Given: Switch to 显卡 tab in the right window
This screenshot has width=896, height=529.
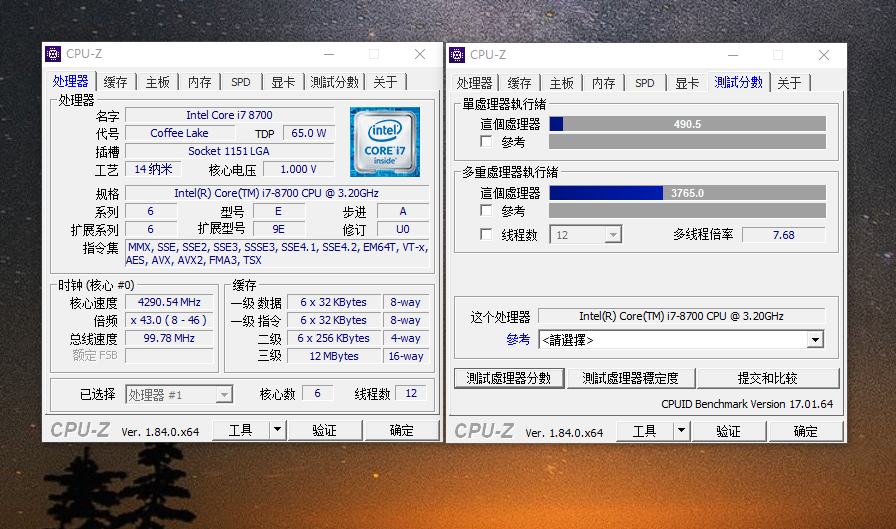Looking at the screenshot, I should 687,83.
